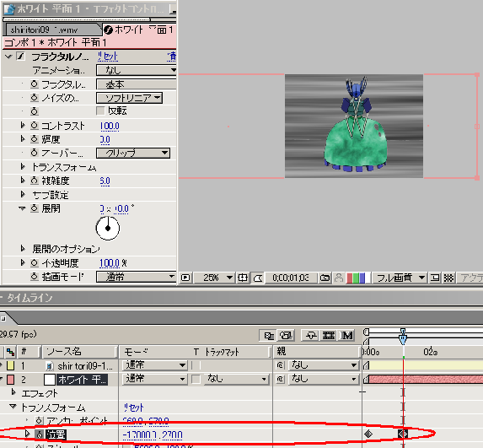Toggle the stopwatch for フラクタルの種類

click(x=35, y=84)
